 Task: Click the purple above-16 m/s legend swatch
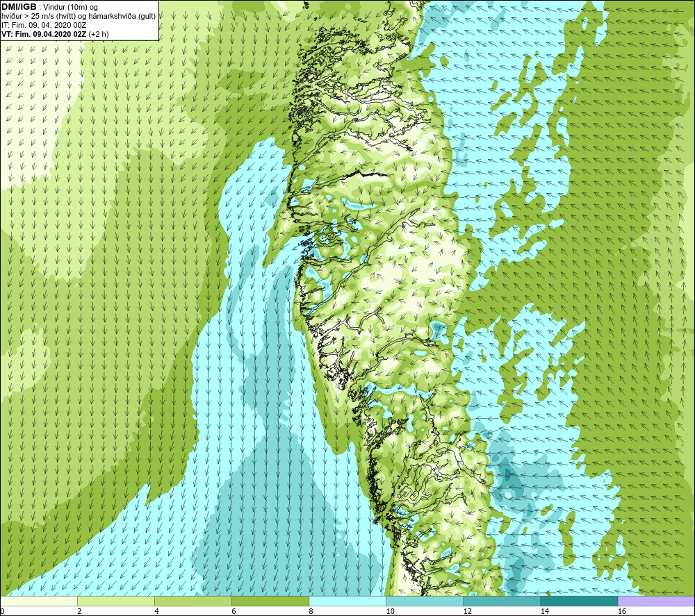tap(656, 601)
